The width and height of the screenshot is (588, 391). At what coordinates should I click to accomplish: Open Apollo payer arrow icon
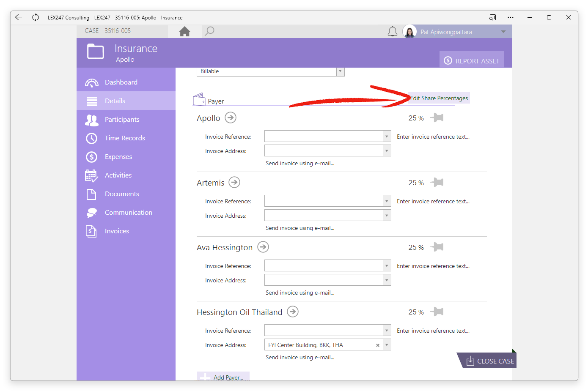point(231,118)
